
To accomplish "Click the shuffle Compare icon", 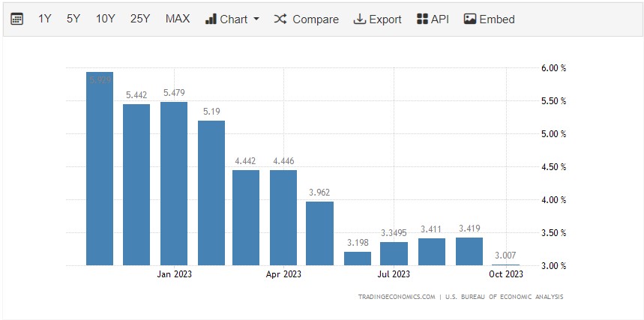I will pos(280,19).
